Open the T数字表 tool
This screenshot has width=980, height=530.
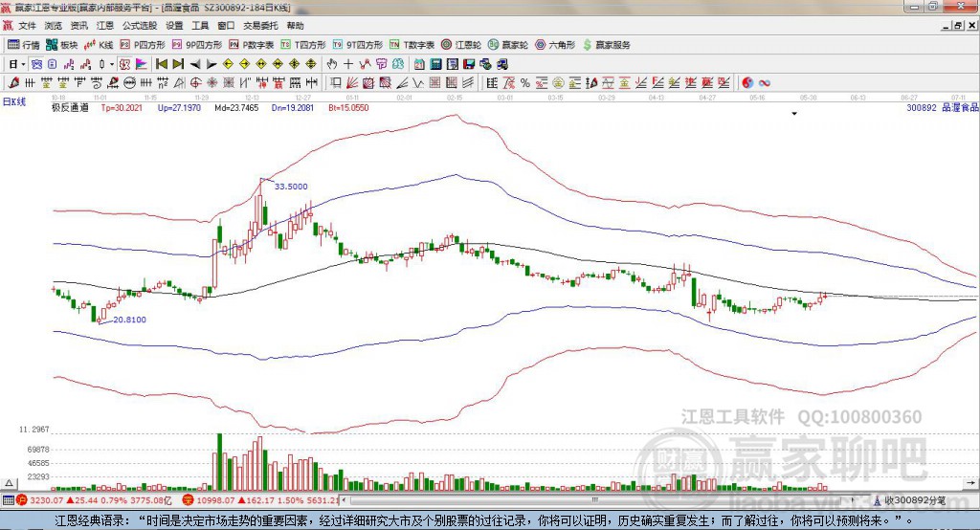coord(412,45)
